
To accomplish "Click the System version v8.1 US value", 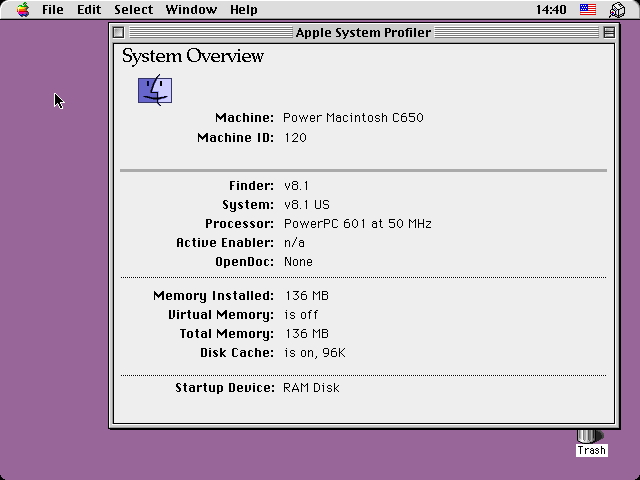I will [307, 204].
